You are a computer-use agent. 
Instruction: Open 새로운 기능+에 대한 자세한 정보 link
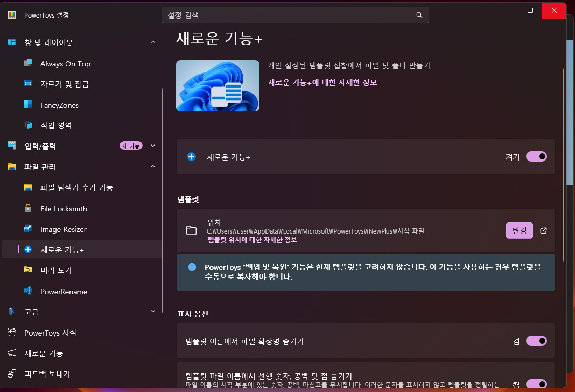[322, 82]
